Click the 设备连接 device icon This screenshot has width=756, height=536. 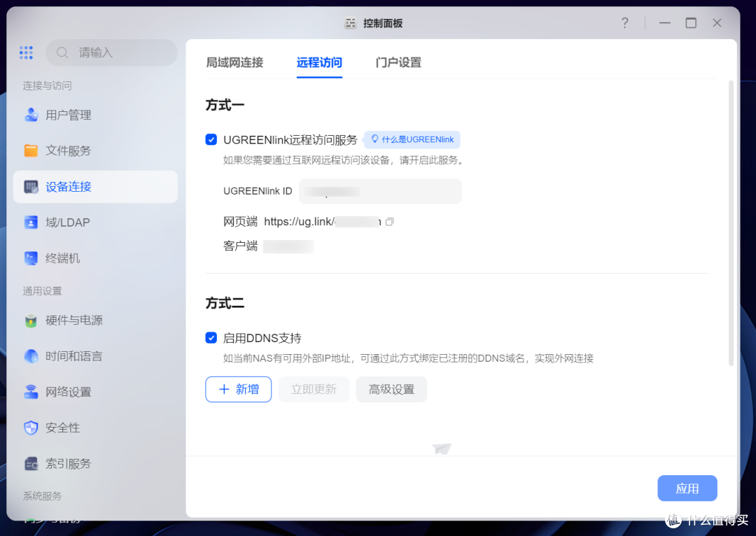[31, 187]
